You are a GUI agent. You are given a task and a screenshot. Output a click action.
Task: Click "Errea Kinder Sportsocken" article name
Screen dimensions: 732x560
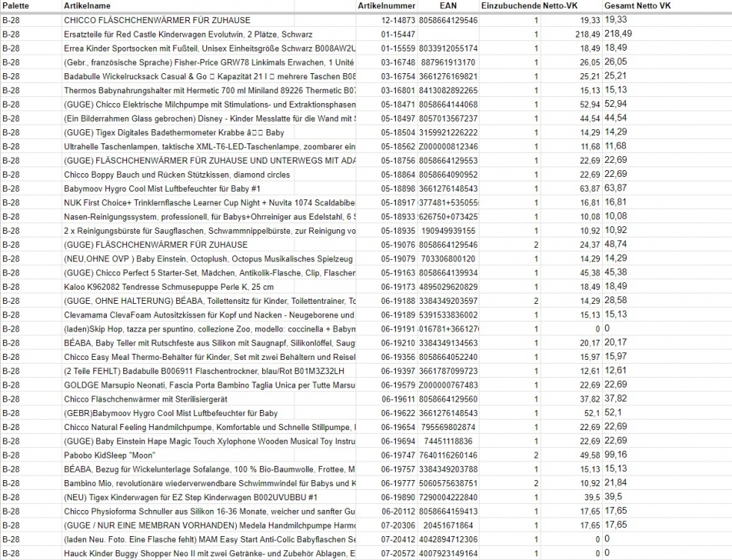(210, 48)
